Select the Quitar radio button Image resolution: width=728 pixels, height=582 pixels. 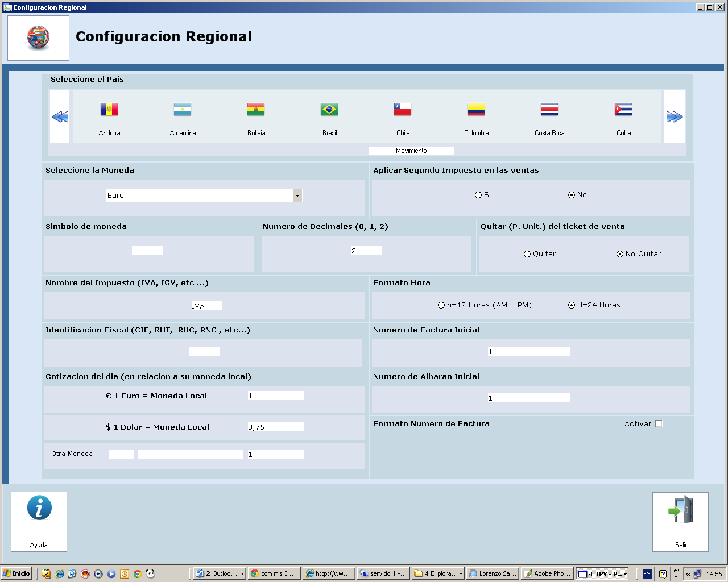[x=527, y=254]
